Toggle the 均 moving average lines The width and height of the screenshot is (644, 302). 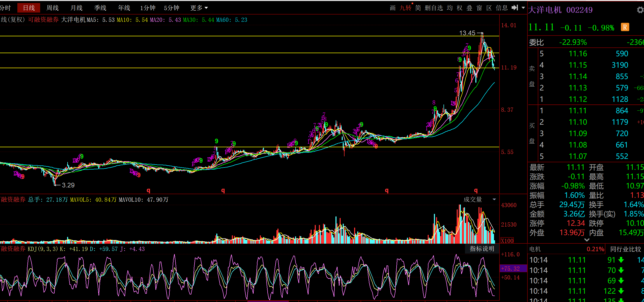[x=450, y=8]
